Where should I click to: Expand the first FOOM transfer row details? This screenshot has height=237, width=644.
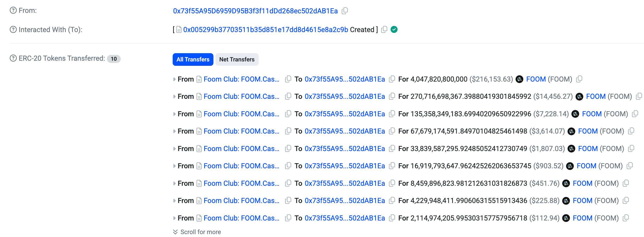tap(174, 79)
